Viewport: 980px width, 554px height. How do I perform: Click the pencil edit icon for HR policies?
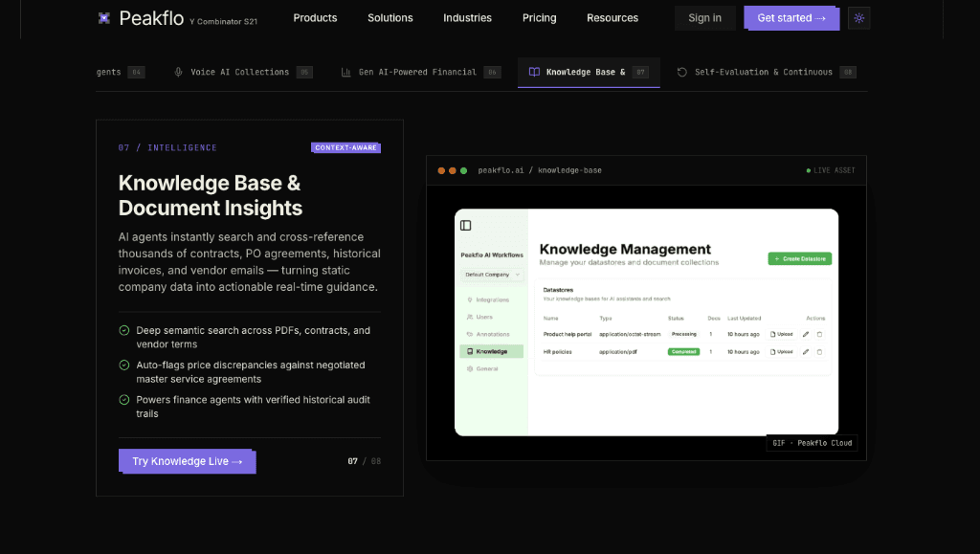(x=806, y=352)
